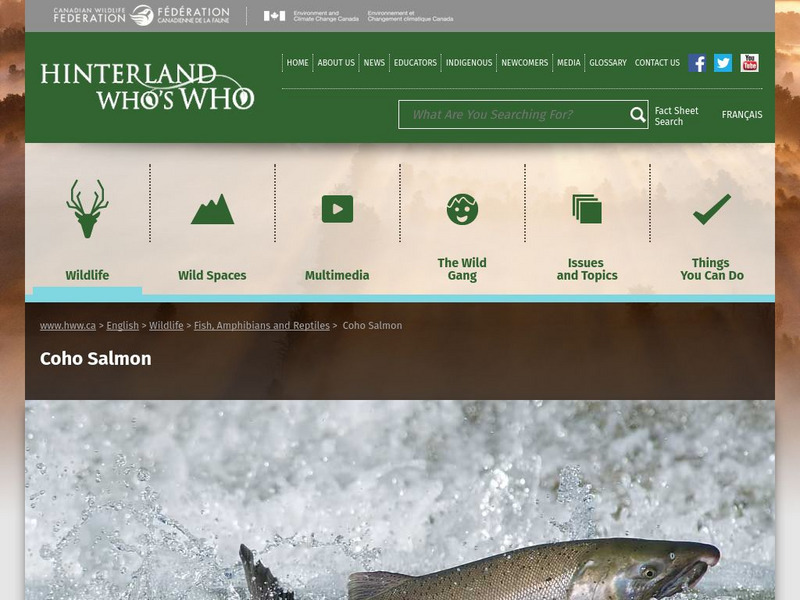
Task: Click the Environment and Climate Change Canada logo
Action: 358,16
